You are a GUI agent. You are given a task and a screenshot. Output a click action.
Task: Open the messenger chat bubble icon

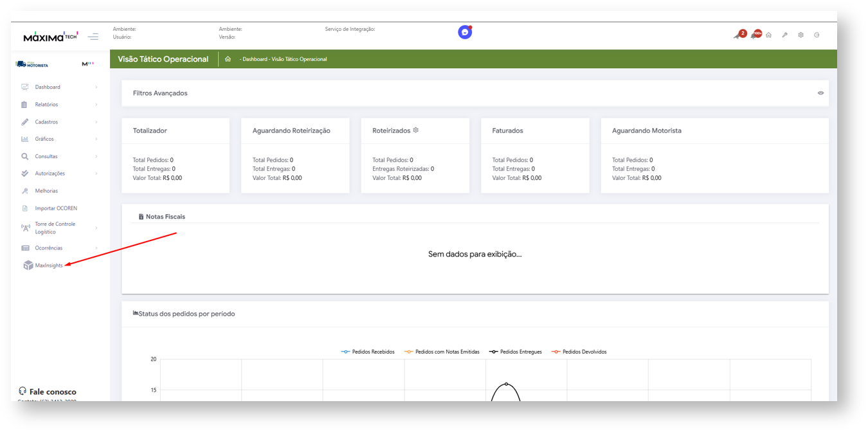click(465, 32)
